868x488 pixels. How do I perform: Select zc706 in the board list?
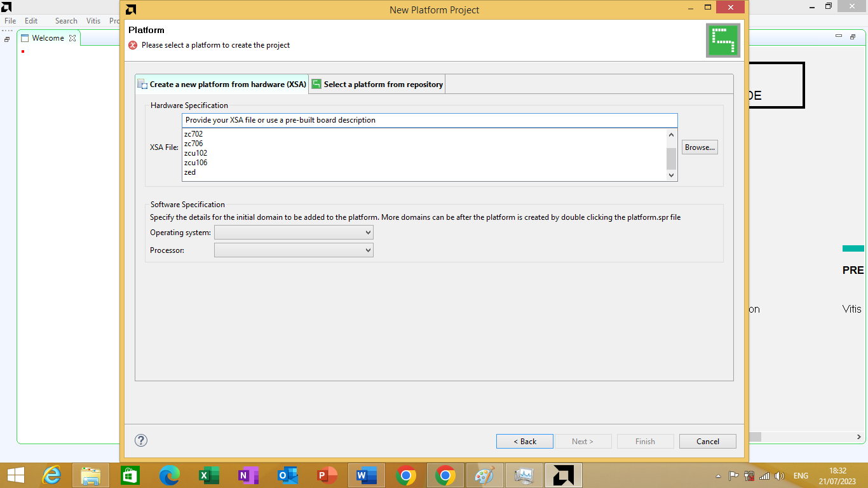point(193,144)
